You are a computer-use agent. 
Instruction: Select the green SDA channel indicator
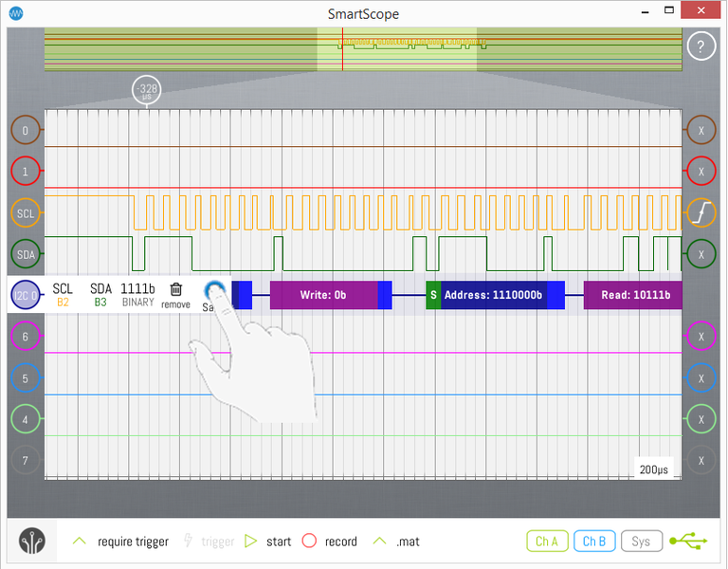[26, 254]
